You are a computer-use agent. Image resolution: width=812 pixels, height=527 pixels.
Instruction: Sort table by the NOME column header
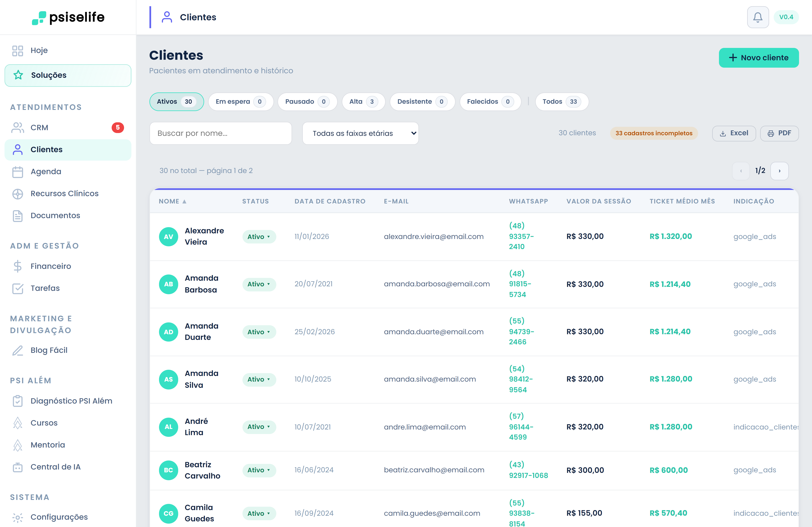(172, 202)
